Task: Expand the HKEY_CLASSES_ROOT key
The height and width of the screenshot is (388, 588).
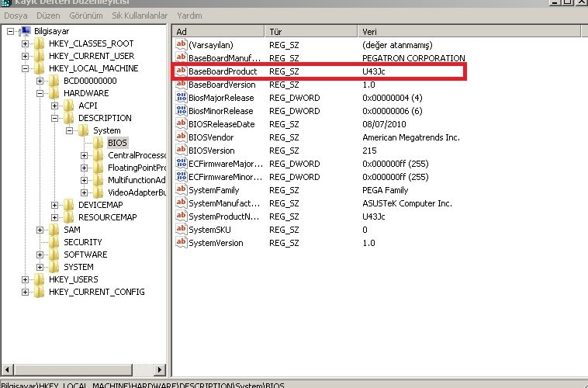Action: tap(26, 43)
